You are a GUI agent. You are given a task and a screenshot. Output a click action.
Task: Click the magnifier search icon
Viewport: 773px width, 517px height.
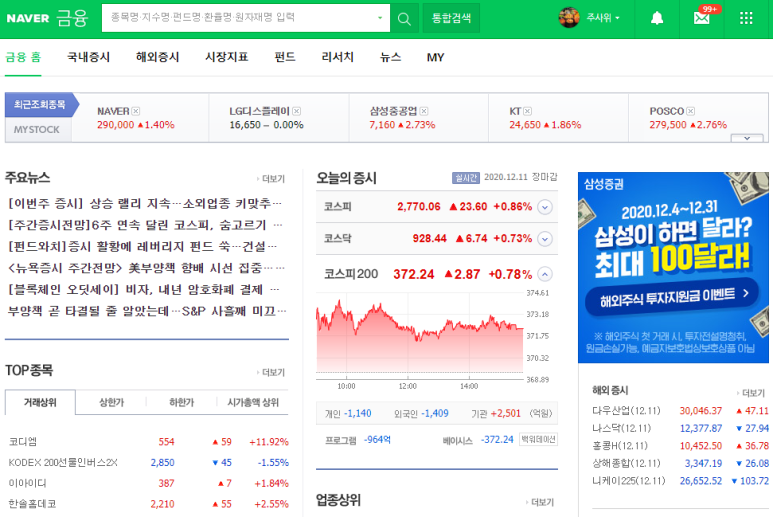404,19
